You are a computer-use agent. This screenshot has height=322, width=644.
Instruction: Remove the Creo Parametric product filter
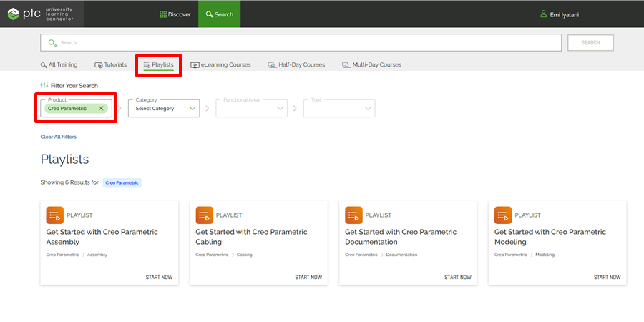click(101, 109)
